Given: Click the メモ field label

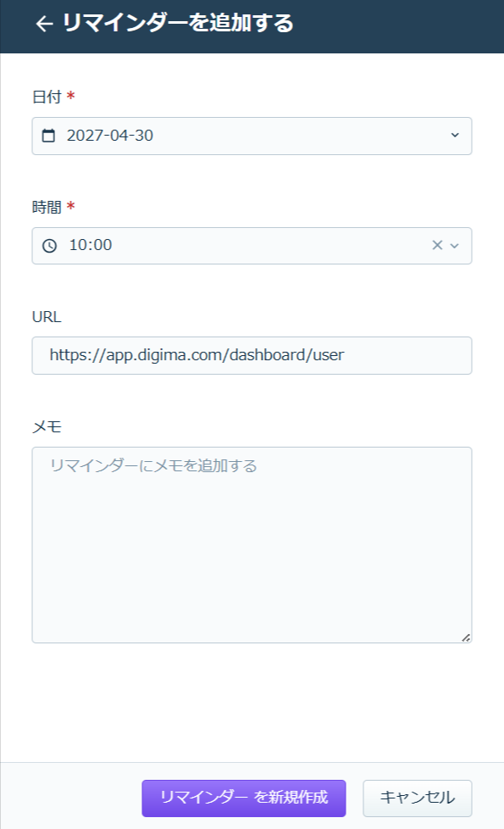Looking at the screenshot, I should tap(47, 426).
